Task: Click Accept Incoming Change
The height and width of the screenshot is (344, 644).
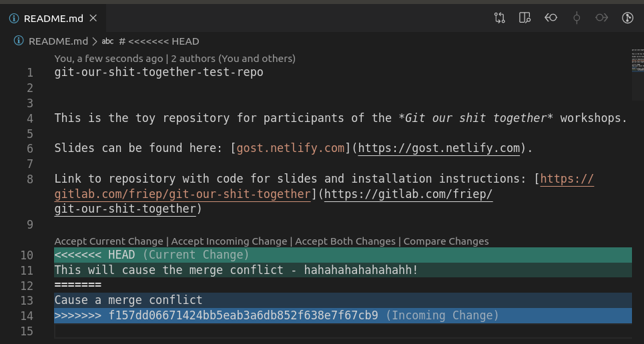Action: 229,241
